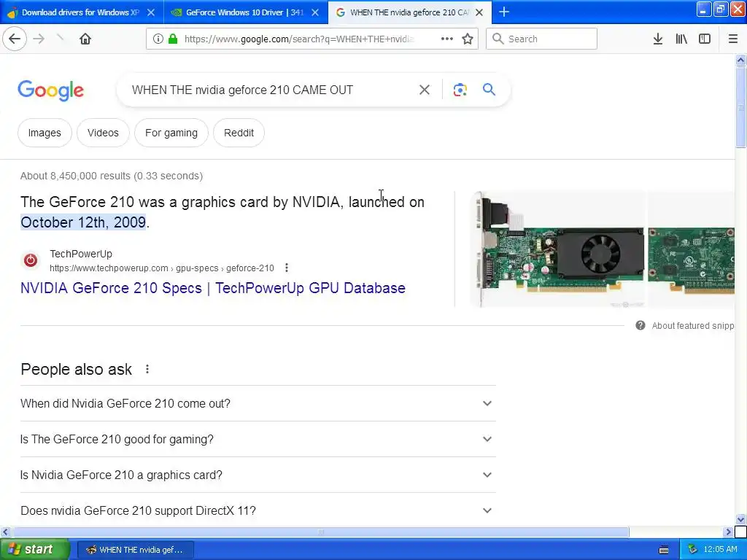Open People also ask options dots
The width and height of the screenshot is (747, 560).
147,369
